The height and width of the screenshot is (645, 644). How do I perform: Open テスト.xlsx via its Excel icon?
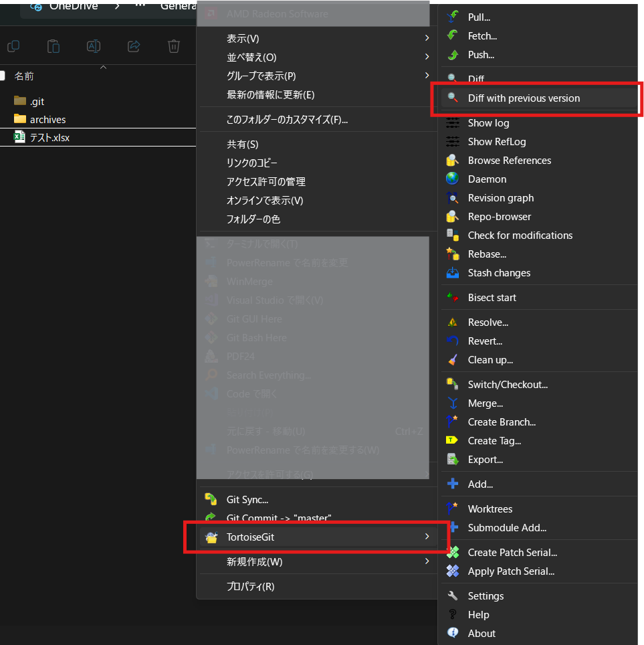click(x=18, y=137)
